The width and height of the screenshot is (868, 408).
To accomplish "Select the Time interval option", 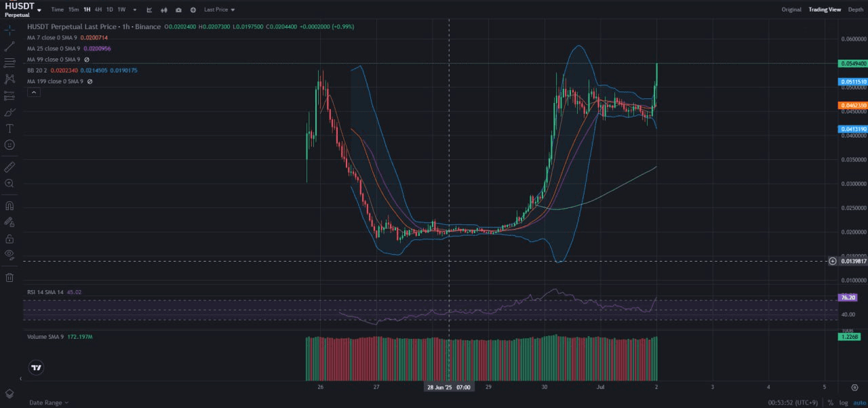I will click(x=57, y=9).
